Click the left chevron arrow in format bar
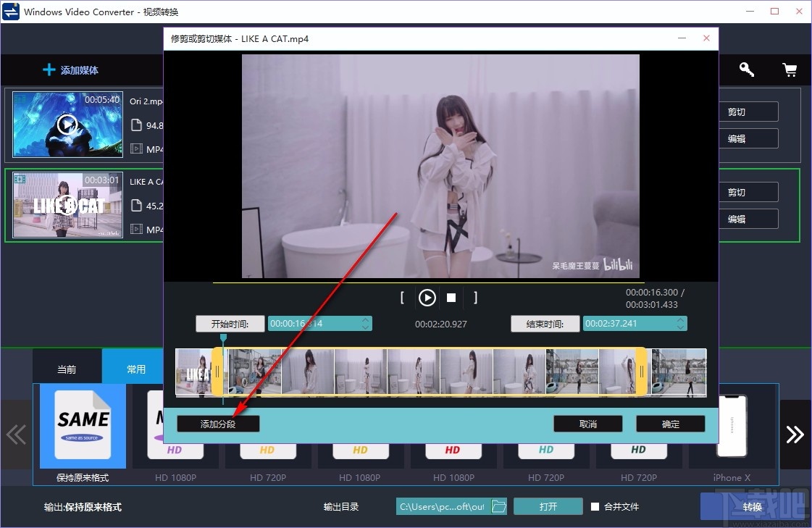Image resolution: width=812 pixels, height=528 pixels. (16, 435)
